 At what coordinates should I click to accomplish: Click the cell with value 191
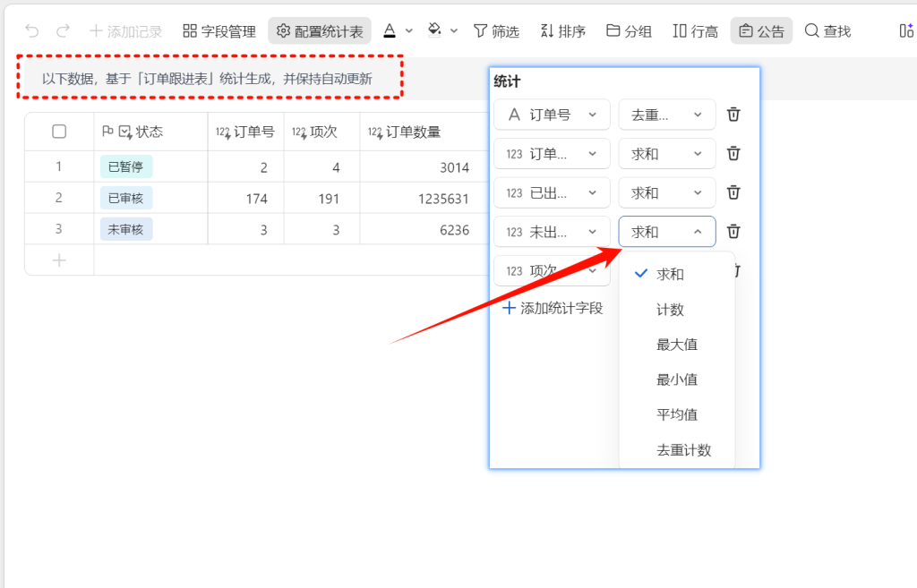click(x=321, y=198)
